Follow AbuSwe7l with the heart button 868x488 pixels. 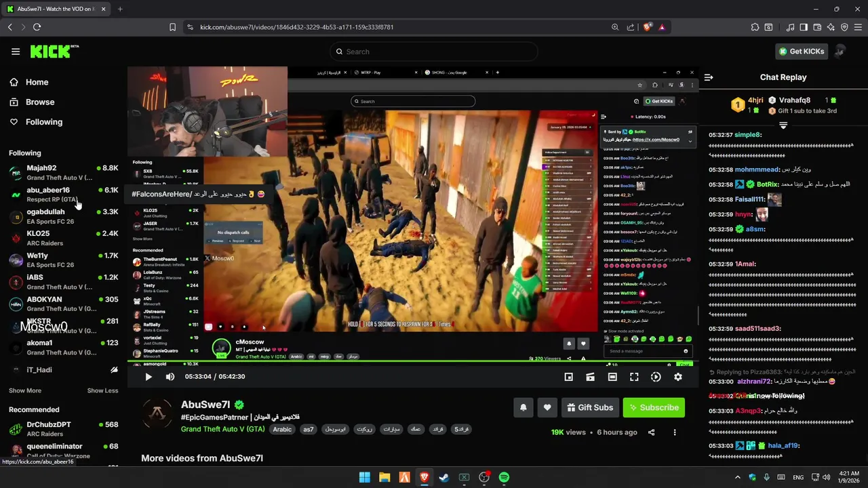[x=547, y=407]
